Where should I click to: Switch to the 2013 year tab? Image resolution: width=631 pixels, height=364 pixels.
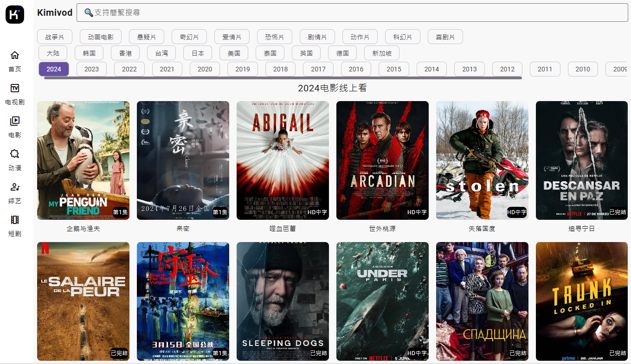tap(470, 69)
